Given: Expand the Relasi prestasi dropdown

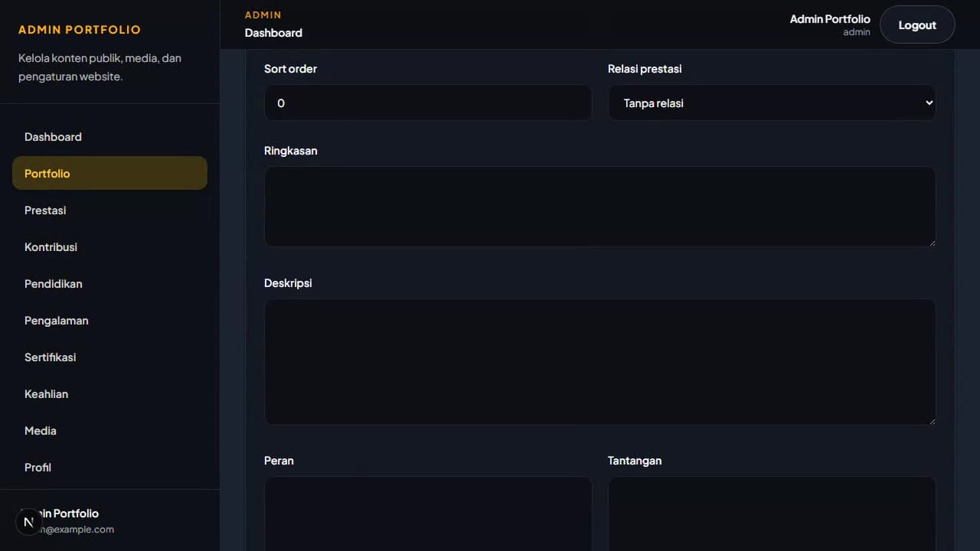Looking at the screenshot, I should point(772,103).
